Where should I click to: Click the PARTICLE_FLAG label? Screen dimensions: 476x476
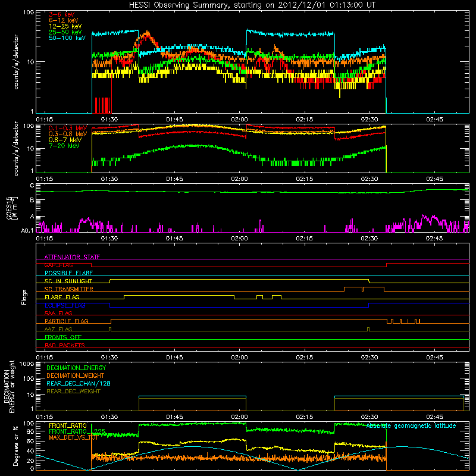click(x=67, y=321)
